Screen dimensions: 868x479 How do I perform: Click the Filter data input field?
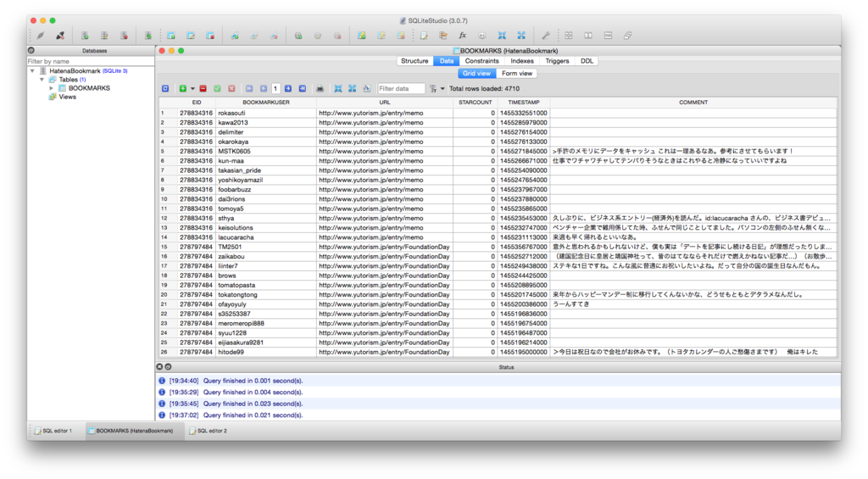(401, 89)
